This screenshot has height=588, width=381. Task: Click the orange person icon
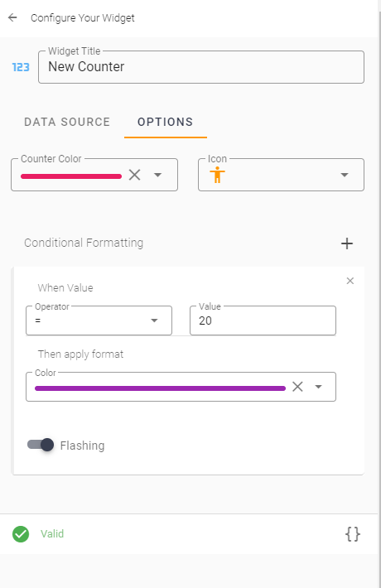pyautogui.click(x=217, y=175)
